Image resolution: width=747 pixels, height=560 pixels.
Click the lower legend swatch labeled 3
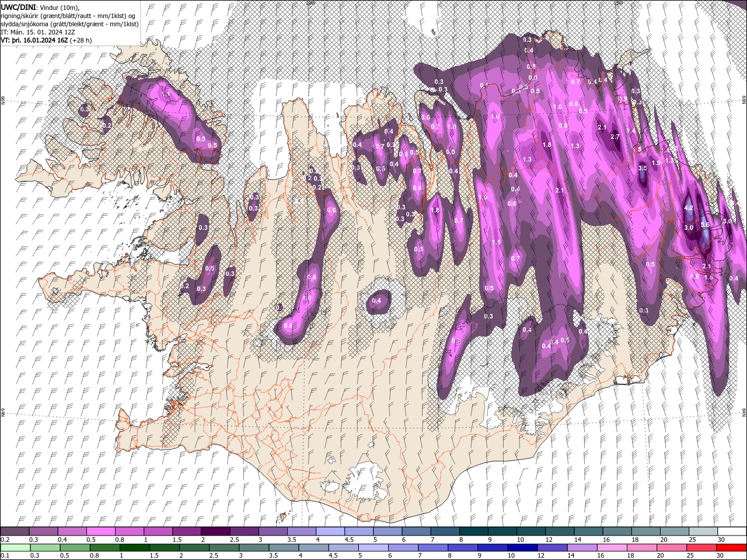(254, 548)
